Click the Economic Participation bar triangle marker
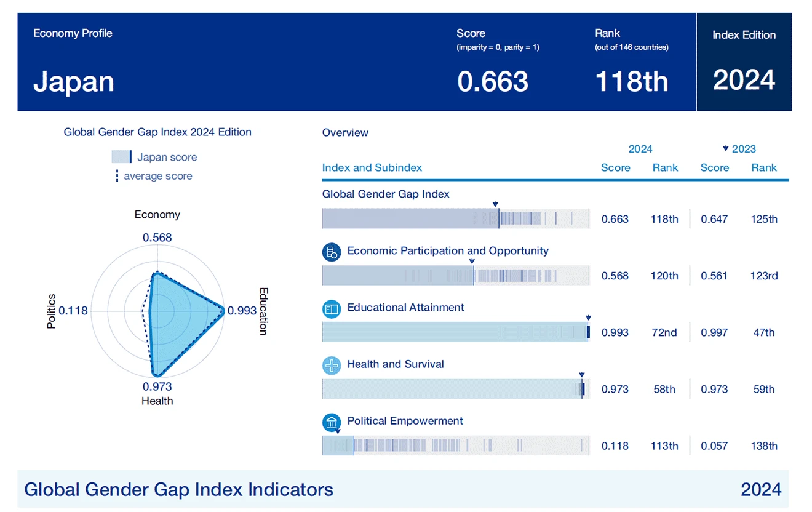Viewport: 812px width, 512px height. 472,261
